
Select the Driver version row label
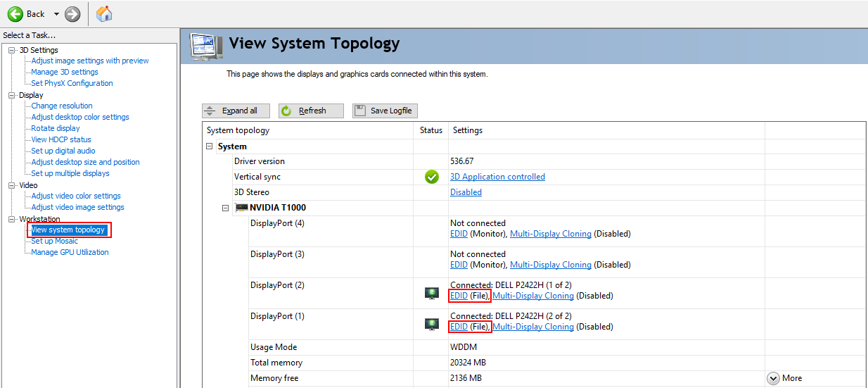pyautogui.click(x=260, y=161)
